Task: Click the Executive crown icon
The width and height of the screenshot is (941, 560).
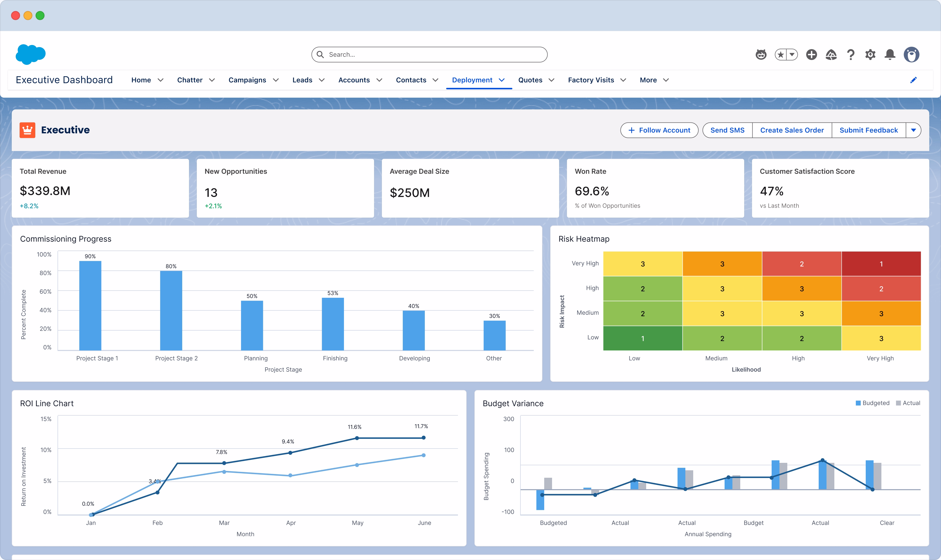Action: (x=27, y=130)
